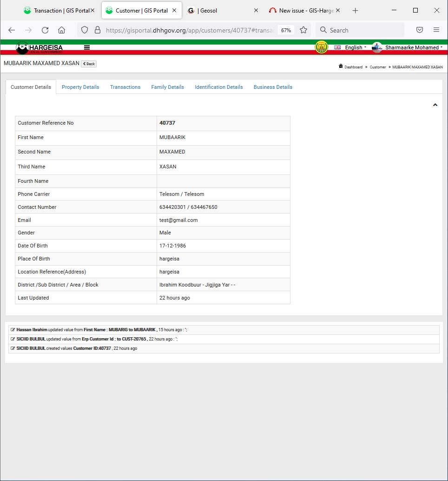The width and height of the screenshot is (448, 481).
Task: Select the Customer Details tab
Action: tap(31, 87)
